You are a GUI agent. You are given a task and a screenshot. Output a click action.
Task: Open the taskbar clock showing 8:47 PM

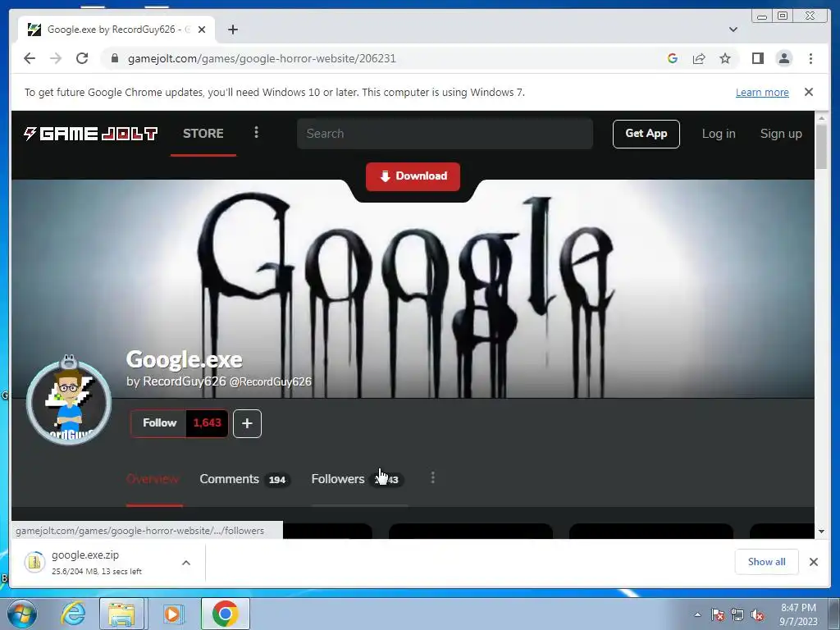pyautogui.click(x=798, y=614)
